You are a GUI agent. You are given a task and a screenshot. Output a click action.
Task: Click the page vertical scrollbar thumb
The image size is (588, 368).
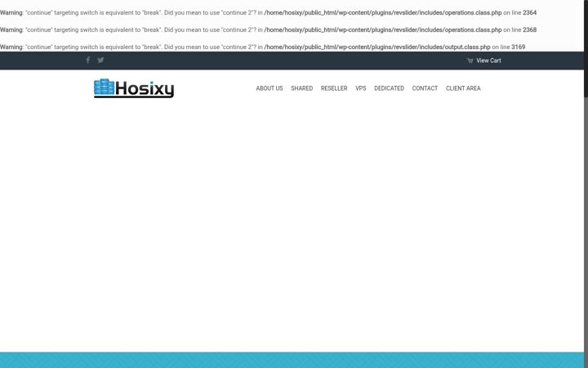(x=586, y=49)
